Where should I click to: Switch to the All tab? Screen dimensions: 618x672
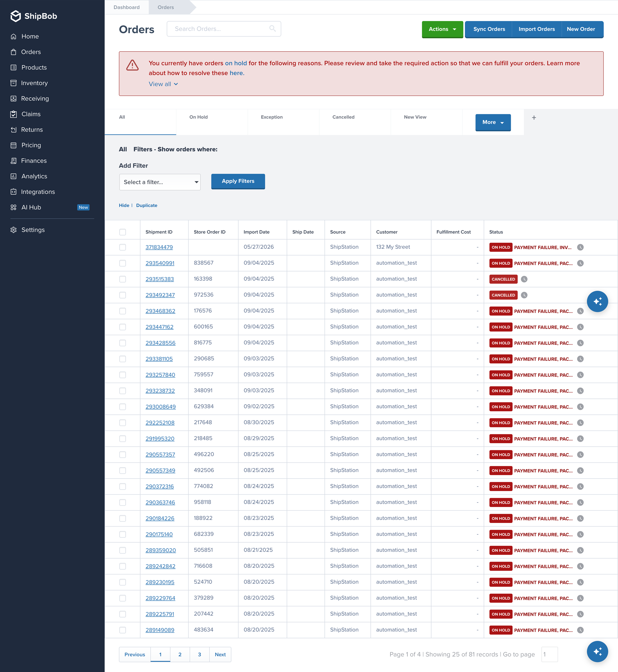click(140, 122)
